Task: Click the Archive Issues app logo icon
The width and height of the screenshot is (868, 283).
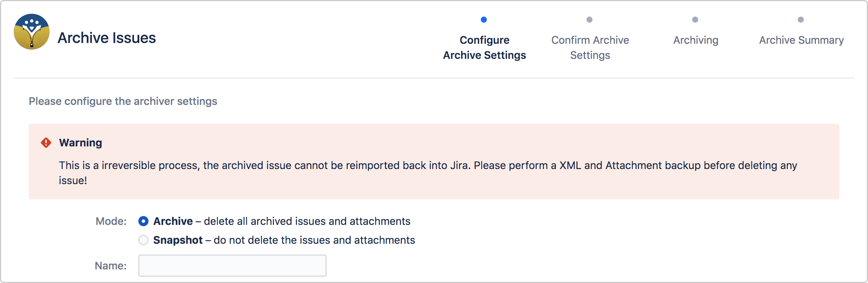Action: (32, 32)
